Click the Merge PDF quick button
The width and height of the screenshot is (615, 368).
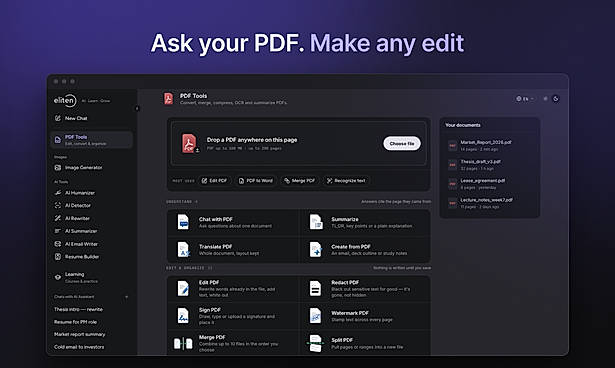pos(300,180)
